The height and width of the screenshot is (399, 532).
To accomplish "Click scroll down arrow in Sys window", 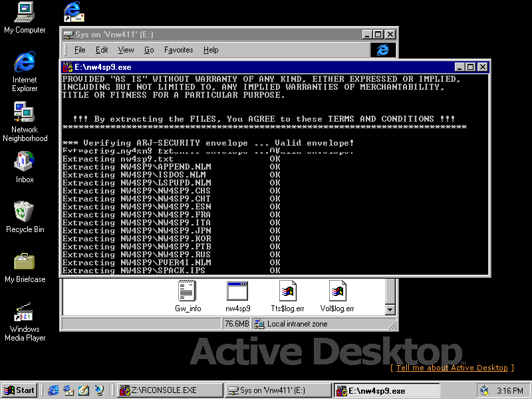I will [x=390, y=309].
